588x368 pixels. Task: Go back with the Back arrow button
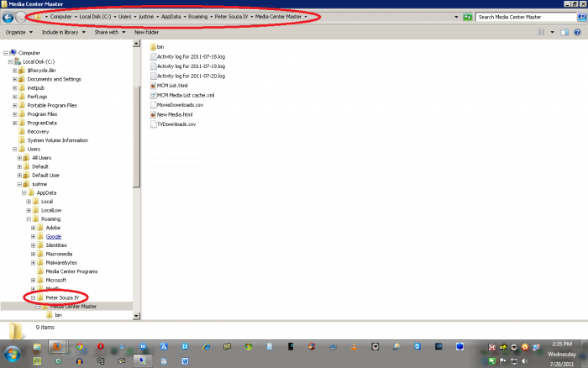click(x=8, y=18)
